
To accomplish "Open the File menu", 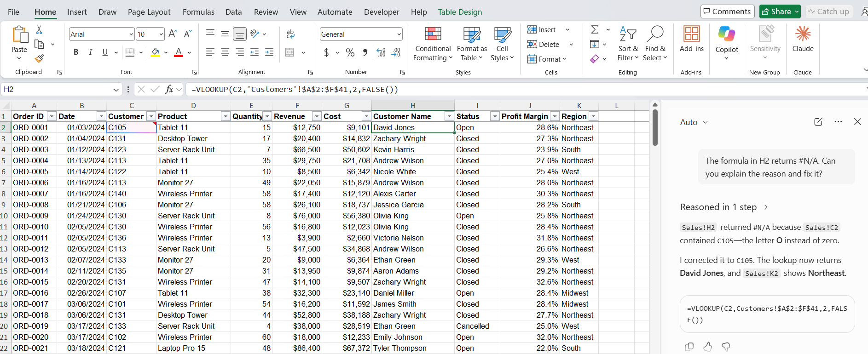I will [13, 12].
